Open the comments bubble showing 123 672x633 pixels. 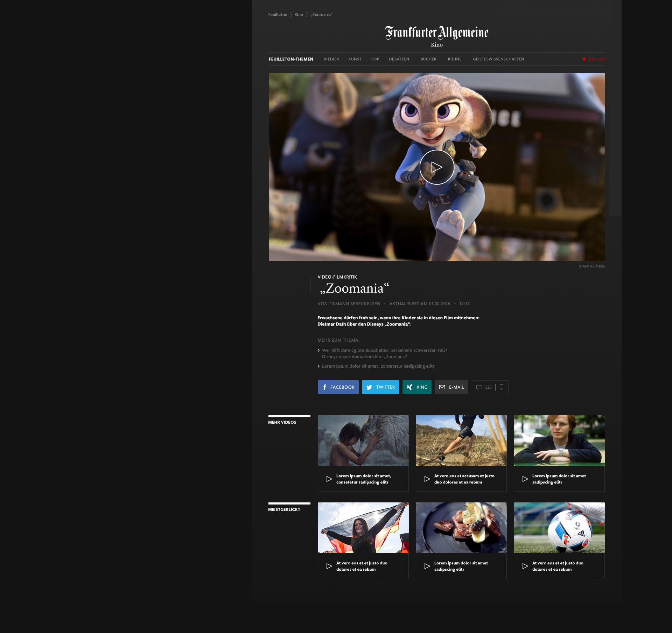484,387
